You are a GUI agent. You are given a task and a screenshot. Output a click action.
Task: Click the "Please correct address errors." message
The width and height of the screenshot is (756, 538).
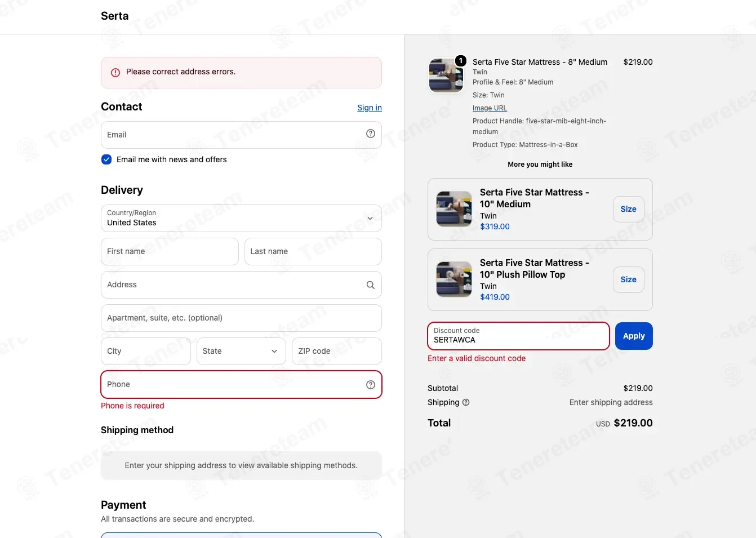coord(181,72)
